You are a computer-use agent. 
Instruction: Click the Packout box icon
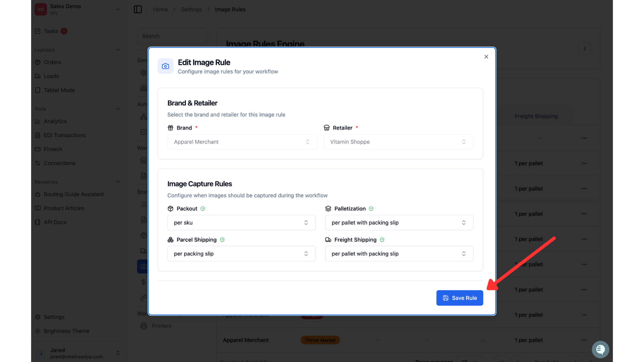(170, 208)
